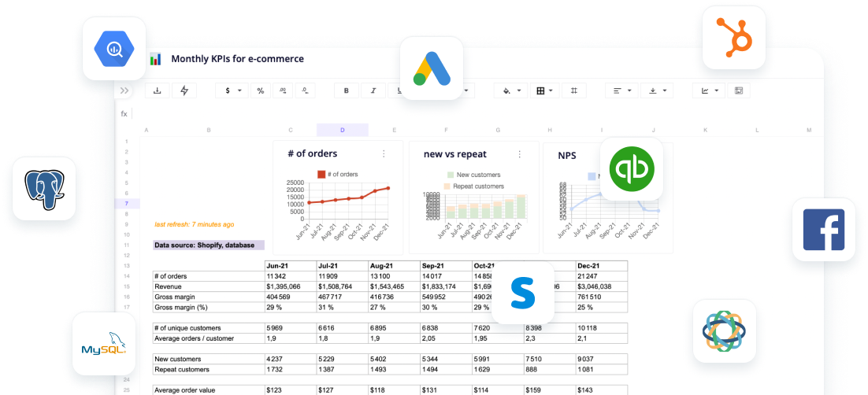Open the horizontal alignment dropdown

coord(621,90)
